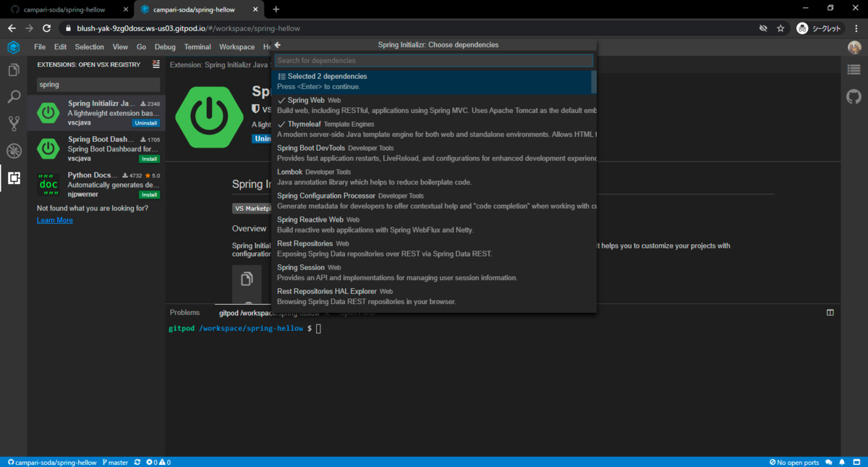This screenshot has height=467, width=868.
Task: Click the Gitpod logo above the activity bar
Action: [13, 47]
